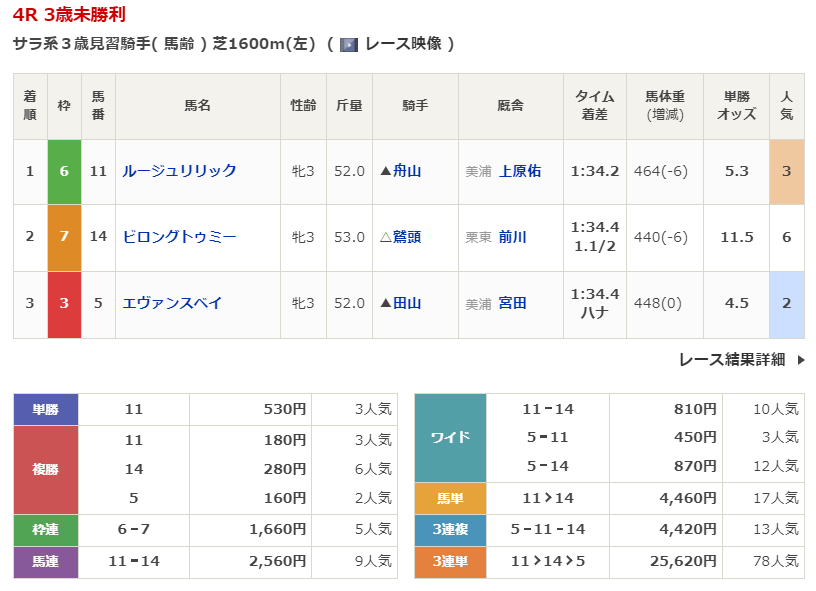
Task: Open trainer 前川 profile
Action: point(512,237)
